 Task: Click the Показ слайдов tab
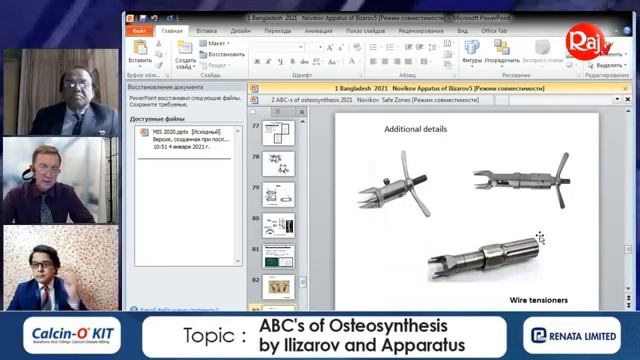(365, 31)
